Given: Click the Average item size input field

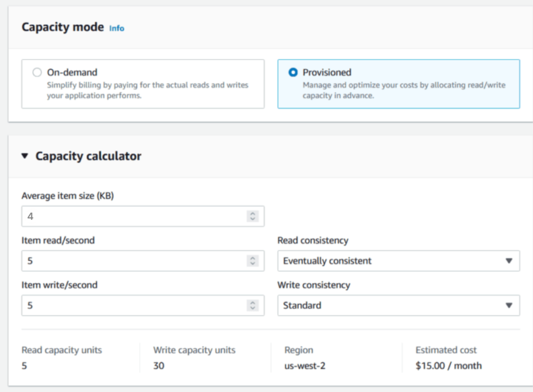Looking at the screenshot, I should click(x=130, y=216).
